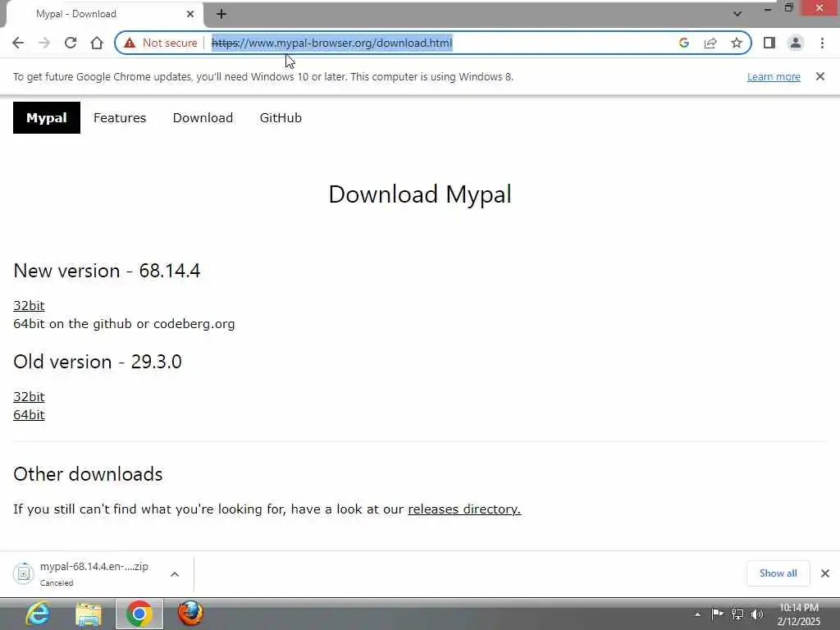The width and height of the screenshot is (840, 630).
Task: Go back to the previous page
Action: pos(18,43)
